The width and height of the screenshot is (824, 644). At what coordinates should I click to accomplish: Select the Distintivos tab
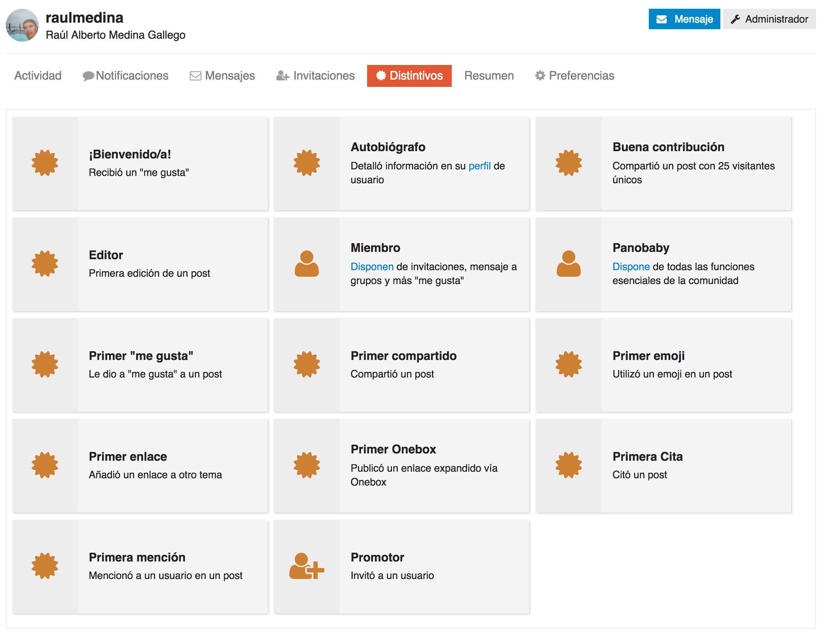click(409, 76)
